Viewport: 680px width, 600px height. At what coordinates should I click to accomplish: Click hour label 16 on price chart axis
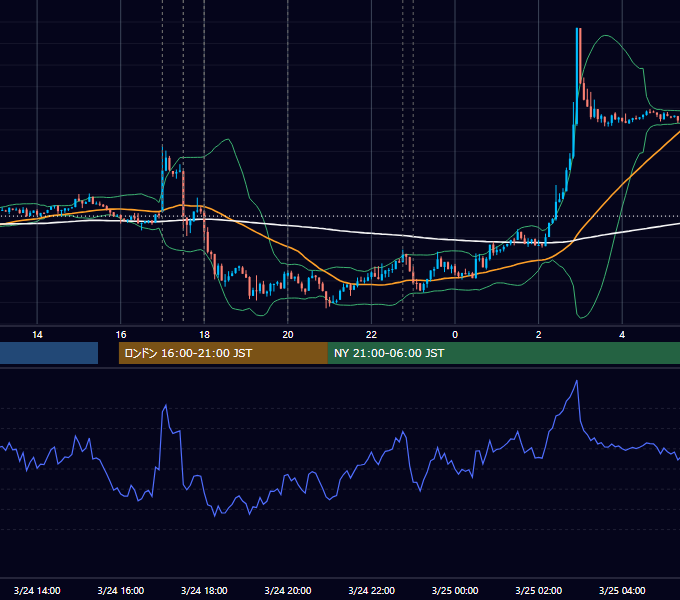(x=121, y=335)
